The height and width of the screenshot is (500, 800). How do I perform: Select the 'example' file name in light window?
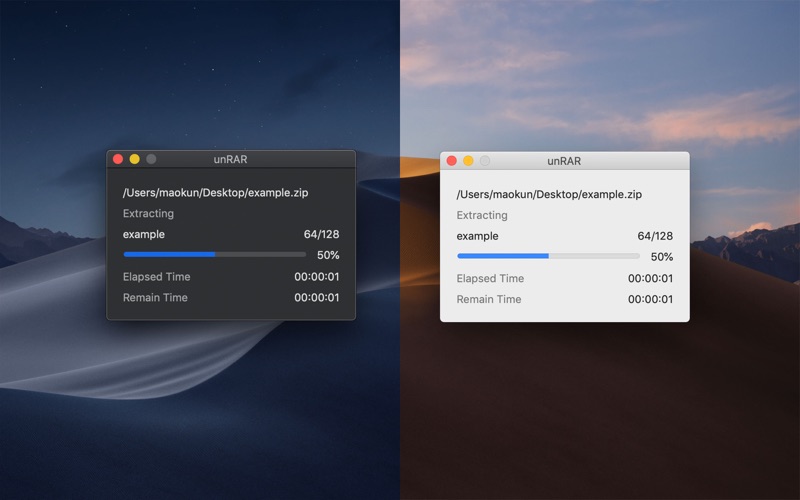[x=478, y=236]
